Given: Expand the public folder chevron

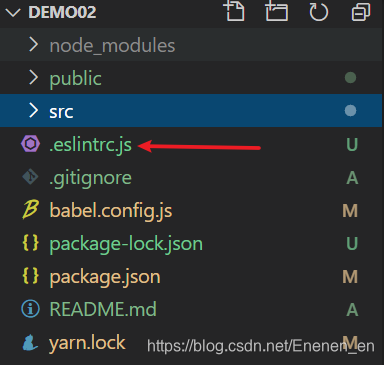Looking at the screenshot, I should tap(33, 78).
